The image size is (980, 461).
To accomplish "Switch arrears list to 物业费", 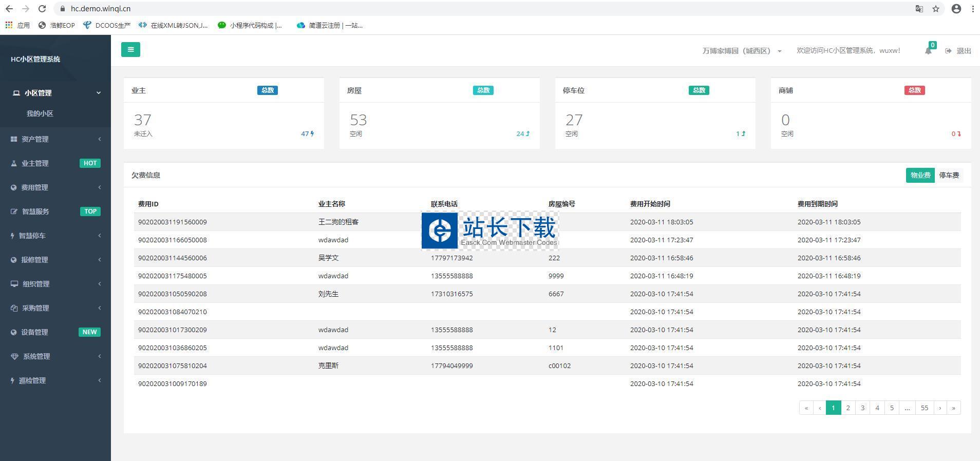I will point(920,175).
